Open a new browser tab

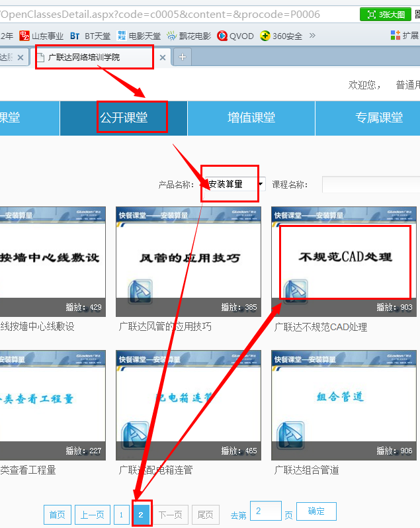[183, 58]
